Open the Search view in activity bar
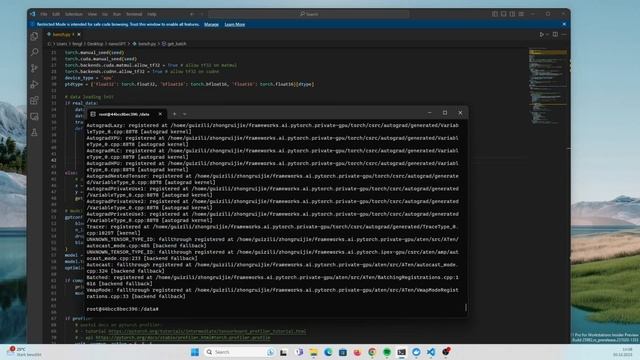The width and height of the screenshot is (640, 360). point(35,52)
